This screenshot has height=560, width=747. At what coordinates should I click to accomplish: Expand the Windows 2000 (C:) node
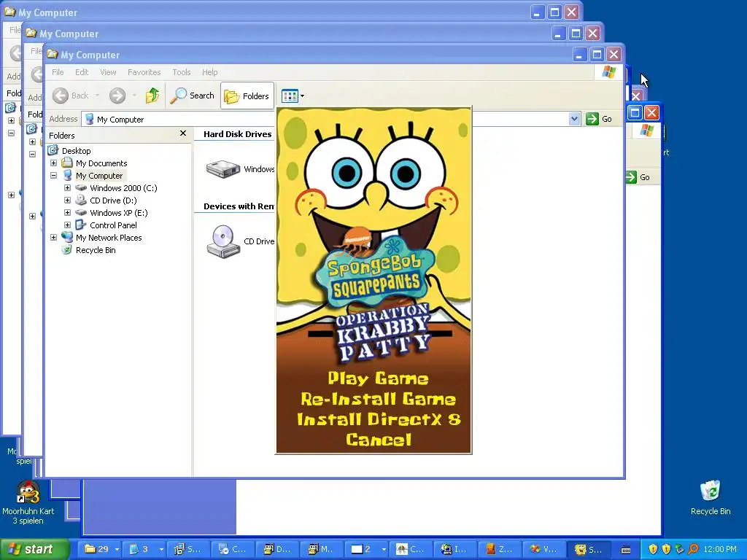pos(68,188)
